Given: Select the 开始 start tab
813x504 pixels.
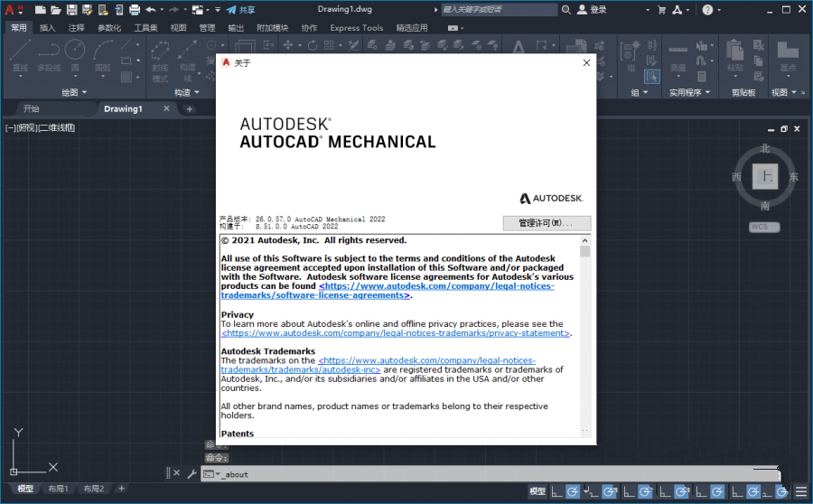Looking at the screenshot, I should [x=31, y=109].
